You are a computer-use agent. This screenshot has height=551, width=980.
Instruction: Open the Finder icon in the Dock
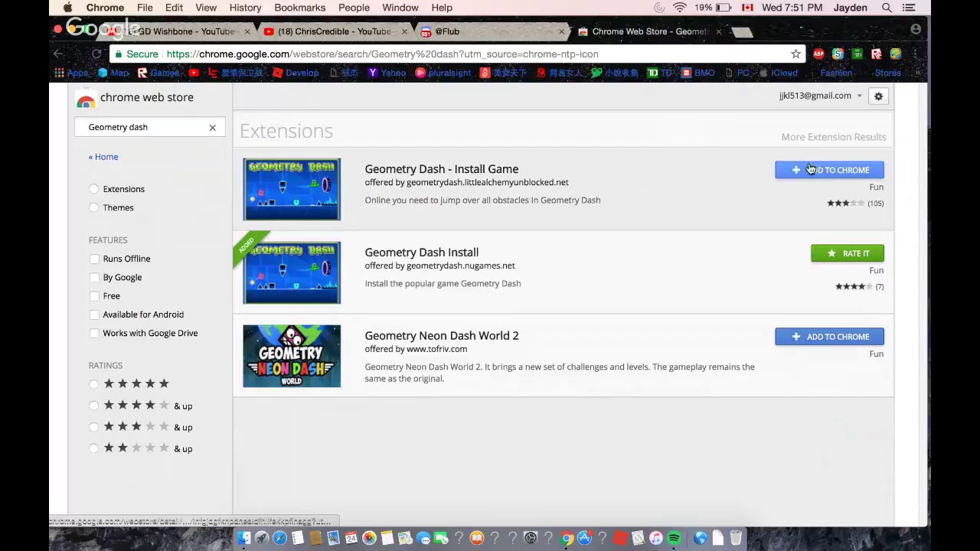pyautogui.click(x=243, y=539)
